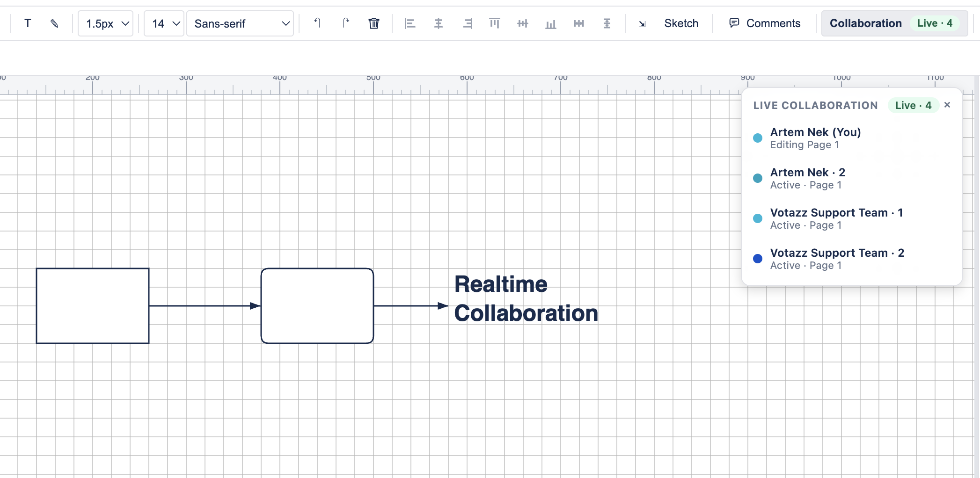Image resolution: width=980 pixels, height=478 pixels.
Task: Select the Text tool (T) icon
Action: tap(28, 23)
